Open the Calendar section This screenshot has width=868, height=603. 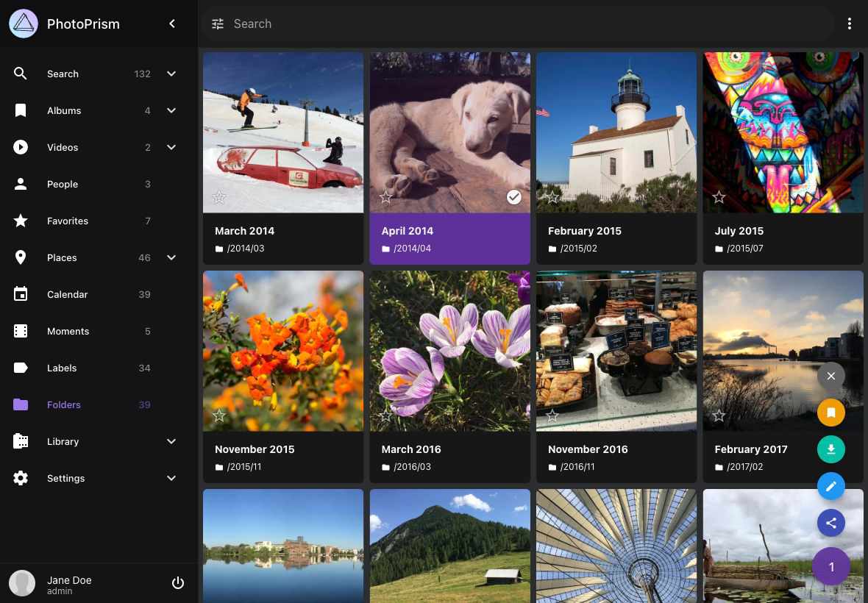(68, 294)
